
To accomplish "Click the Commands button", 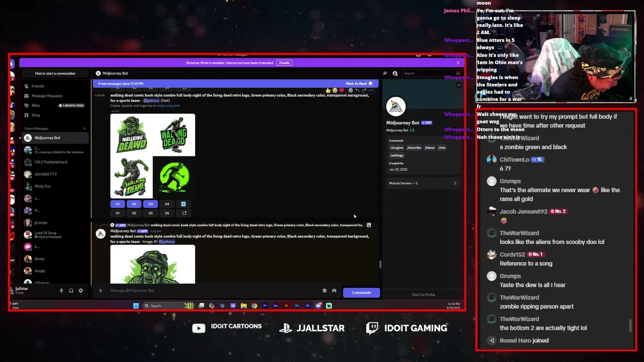I will pos(361,293).
